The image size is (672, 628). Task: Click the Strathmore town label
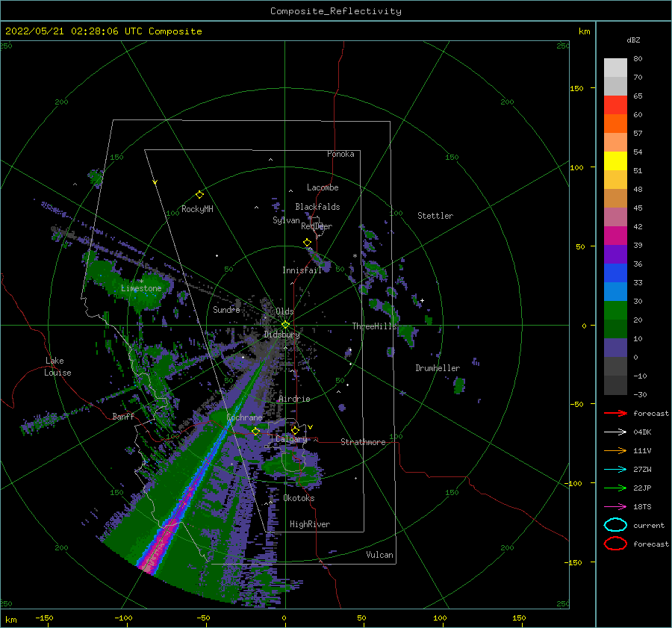[x=363, y=442]
